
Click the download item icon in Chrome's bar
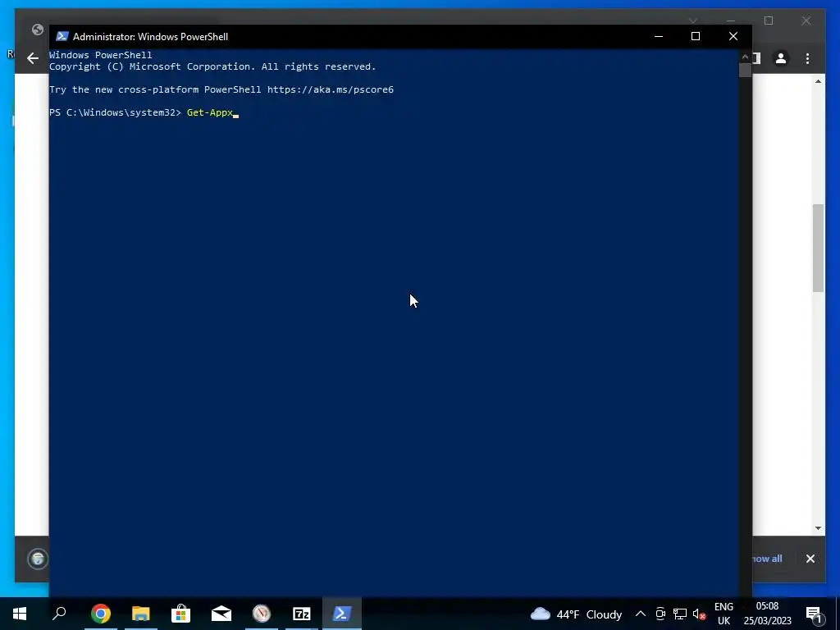[x=38, y=559]
